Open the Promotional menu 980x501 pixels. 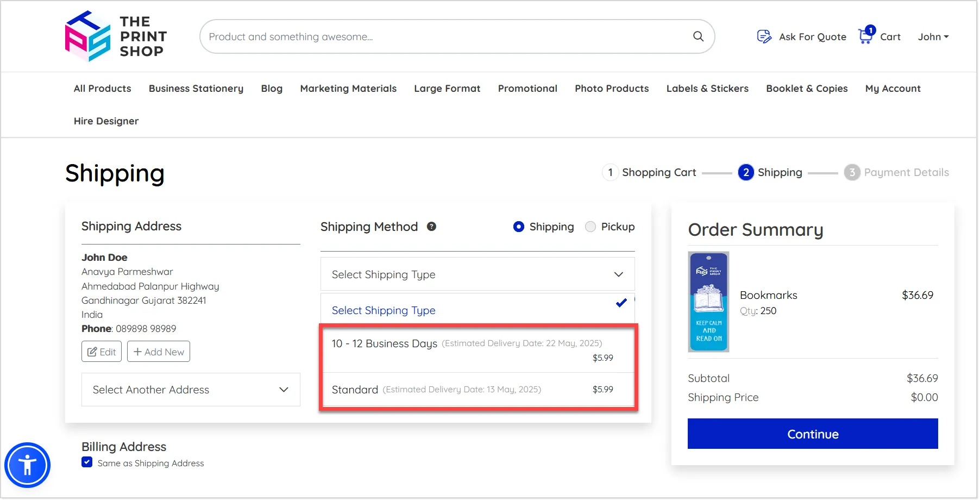pyautogui.click(x=527, y=89)
